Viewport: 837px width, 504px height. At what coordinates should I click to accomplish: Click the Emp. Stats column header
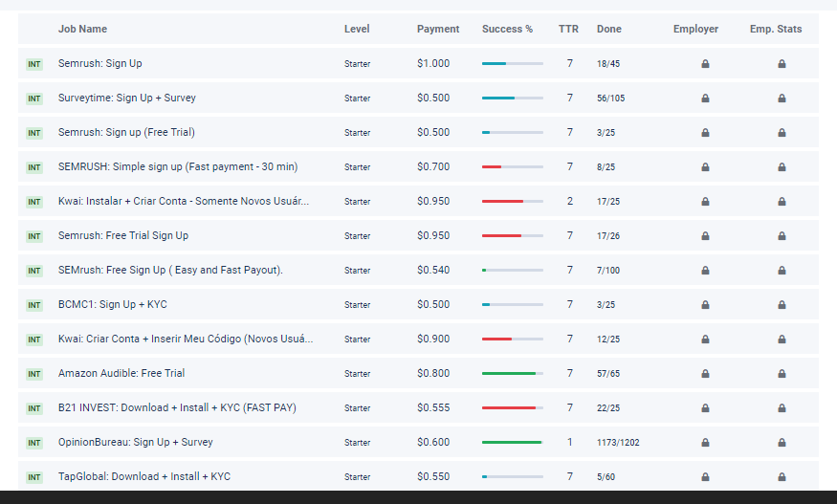[776, 29]
